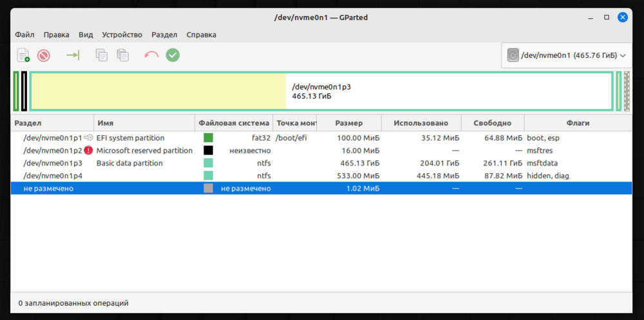Open the Правка menu

(x=56, y=35)
